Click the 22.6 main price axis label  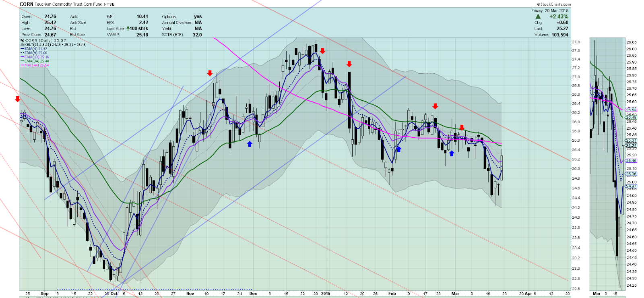click(x=576, y=289)
